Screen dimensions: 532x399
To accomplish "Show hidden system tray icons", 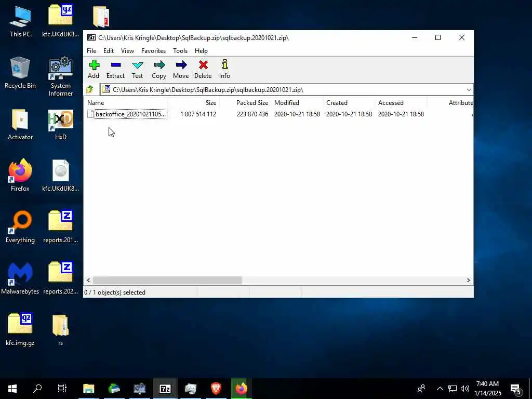I will 440,389.
